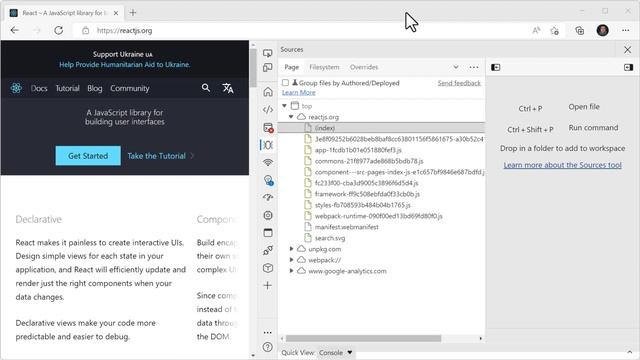The width and height of the screenshot is (640, 360).
Task: Close the Sources tool panel
Action: point(627,50)
